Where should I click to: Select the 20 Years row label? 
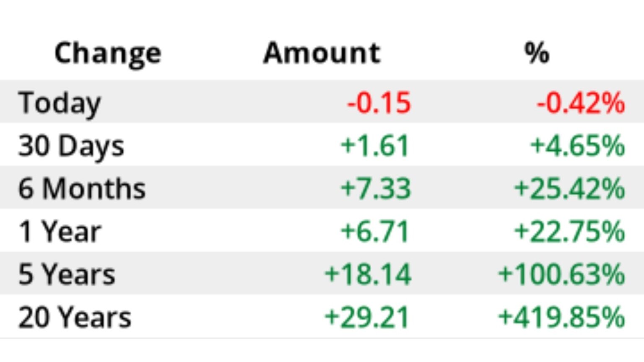[x=75, y=317]
